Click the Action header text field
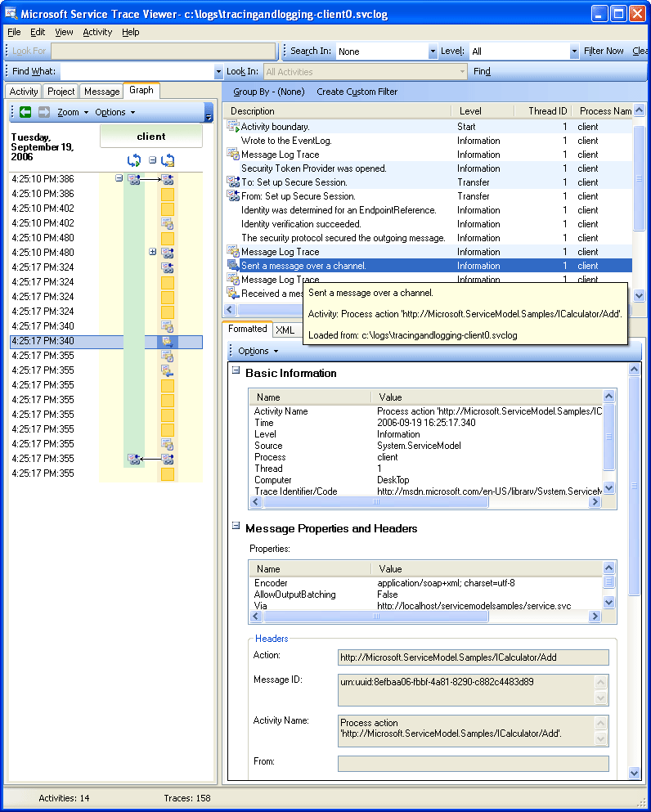The height and width of the screenshot is (812, 651). pyautogui.click(x=473, y=657)
